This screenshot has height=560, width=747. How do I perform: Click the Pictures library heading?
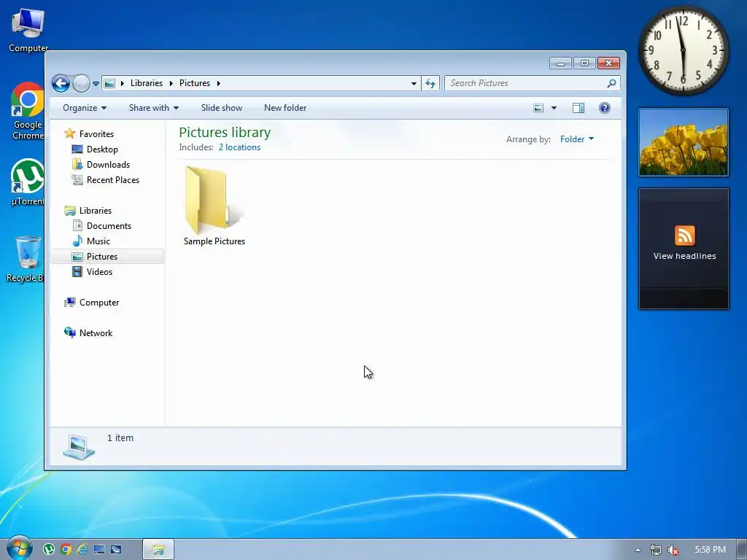tap(225, 133)
